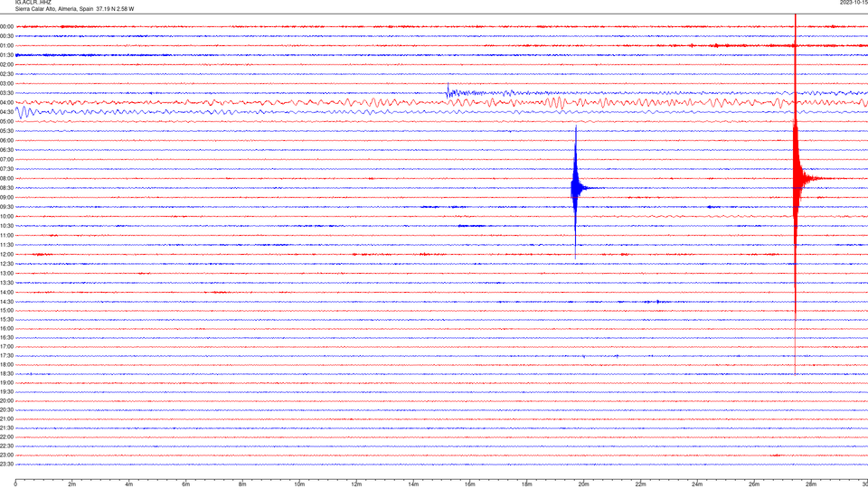
Task: Click the "20:00" trace time label
Action: click(x=7, y=400)
